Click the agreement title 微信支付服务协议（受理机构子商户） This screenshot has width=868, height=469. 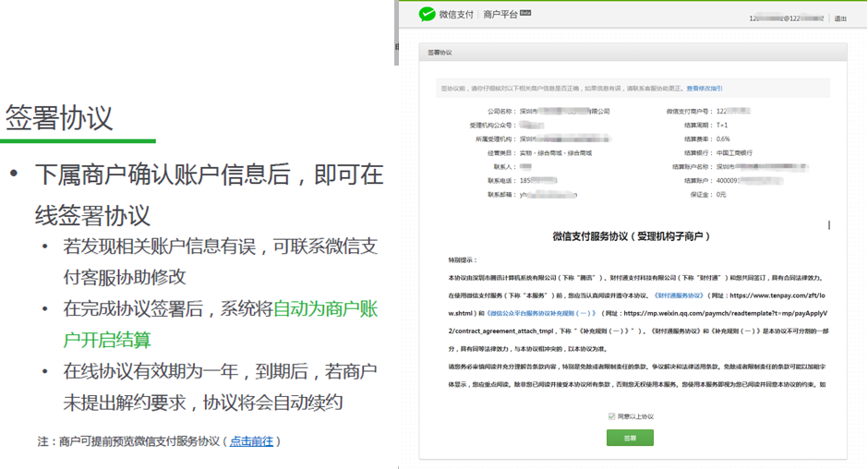tap(632, 236)
